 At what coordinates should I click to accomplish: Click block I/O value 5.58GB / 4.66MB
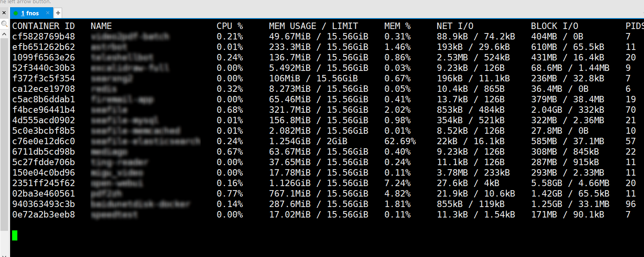pos(570,183)
